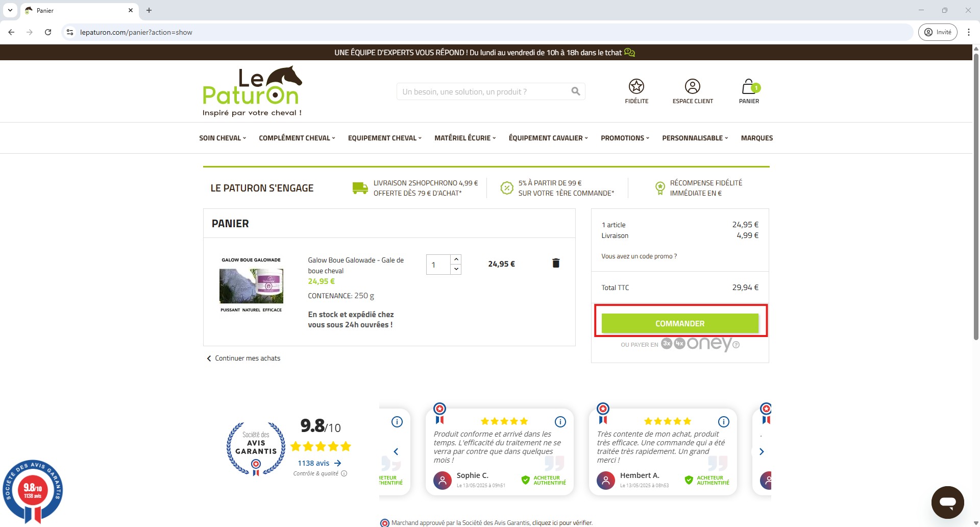This screenshot has height=527, width=980.
Task: Open the chat bubble widget
Action: tap(947, 502)
